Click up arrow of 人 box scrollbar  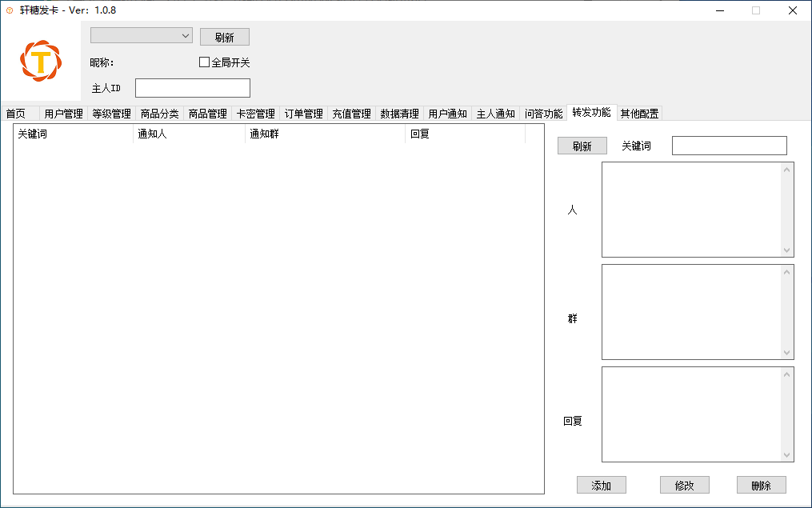[786, 170]
